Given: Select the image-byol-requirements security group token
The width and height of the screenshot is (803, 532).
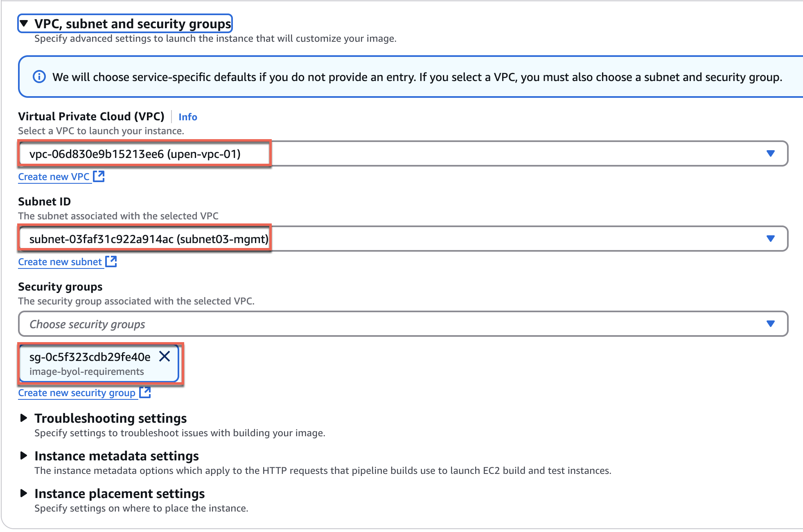Looking at the screenshot, I should tap(99, 364).
